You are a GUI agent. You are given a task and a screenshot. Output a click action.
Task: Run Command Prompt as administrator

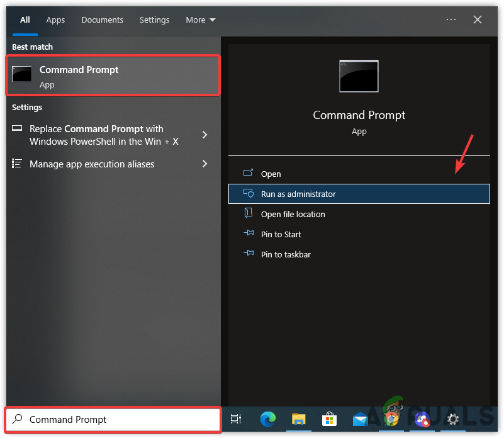[299, 194]
